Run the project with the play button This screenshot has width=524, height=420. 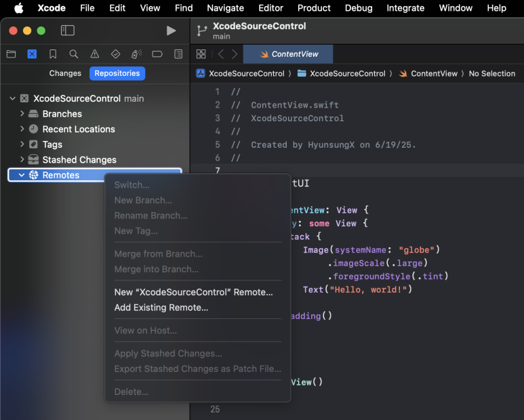coord(171,30)
